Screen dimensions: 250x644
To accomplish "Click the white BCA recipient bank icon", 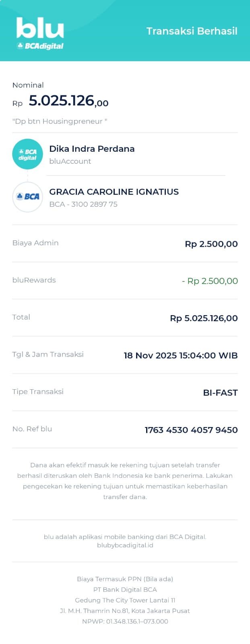I will [x=27, y=197].
